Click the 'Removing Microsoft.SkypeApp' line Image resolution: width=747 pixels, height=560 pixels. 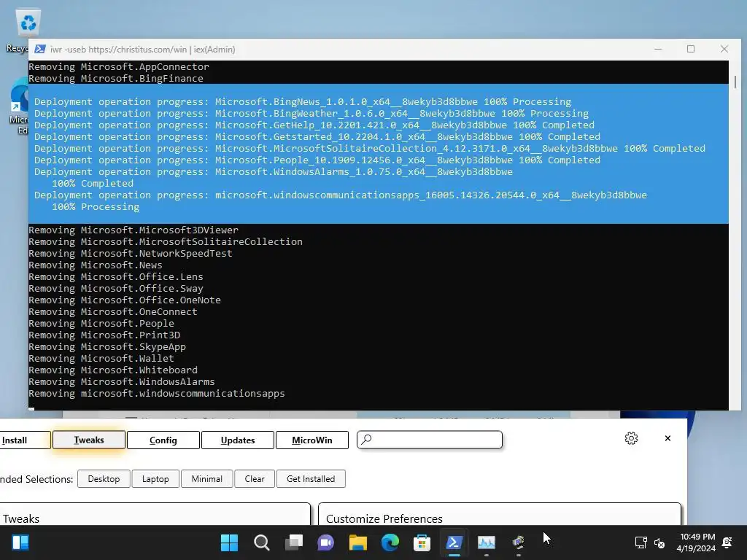(x=107, y=346)
